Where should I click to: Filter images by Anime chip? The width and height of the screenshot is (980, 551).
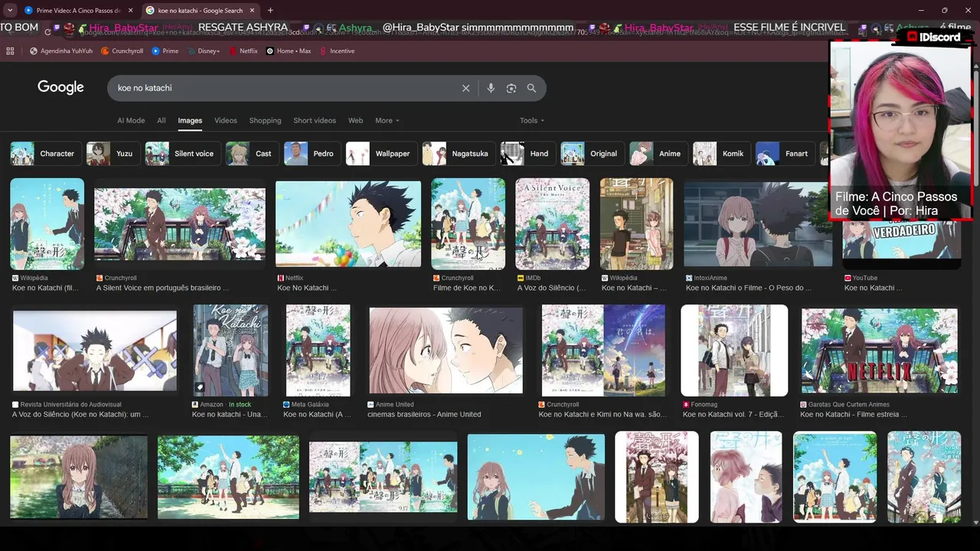[658, 154]
